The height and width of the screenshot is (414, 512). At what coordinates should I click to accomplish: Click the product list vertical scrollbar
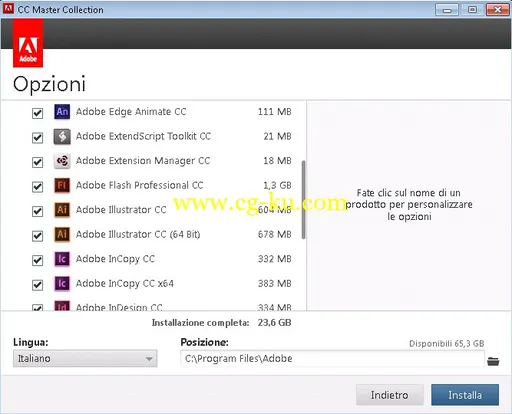coord(303,200)
